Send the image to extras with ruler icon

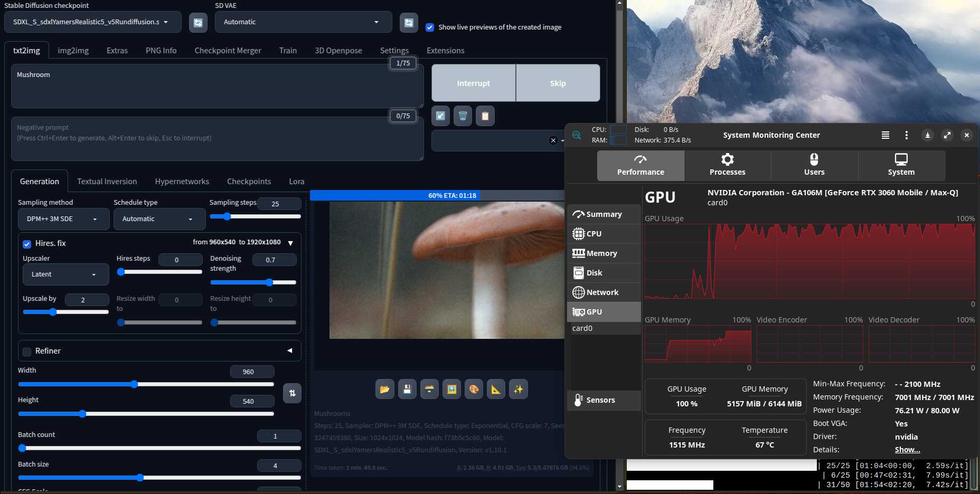[x=496, y=389]
